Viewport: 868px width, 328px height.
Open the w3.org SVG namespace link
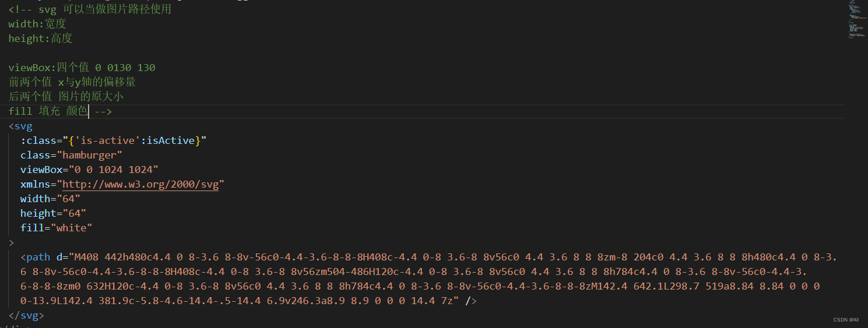[140, 184]
